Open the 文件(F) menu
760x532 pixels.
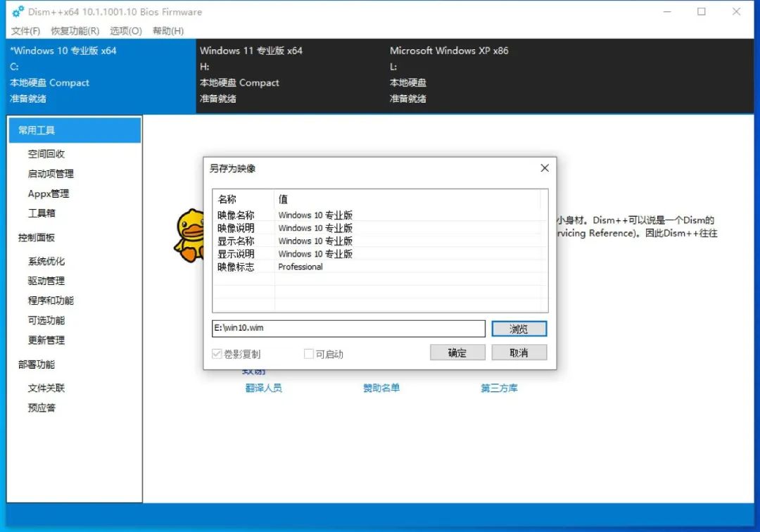coord(26,31)
